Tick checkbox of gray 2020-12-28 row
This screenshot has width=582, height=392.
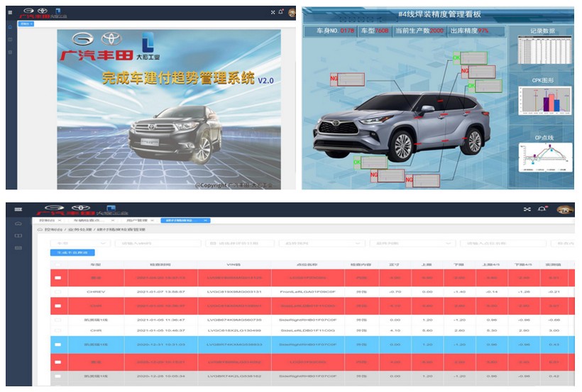tap(58, 376)
